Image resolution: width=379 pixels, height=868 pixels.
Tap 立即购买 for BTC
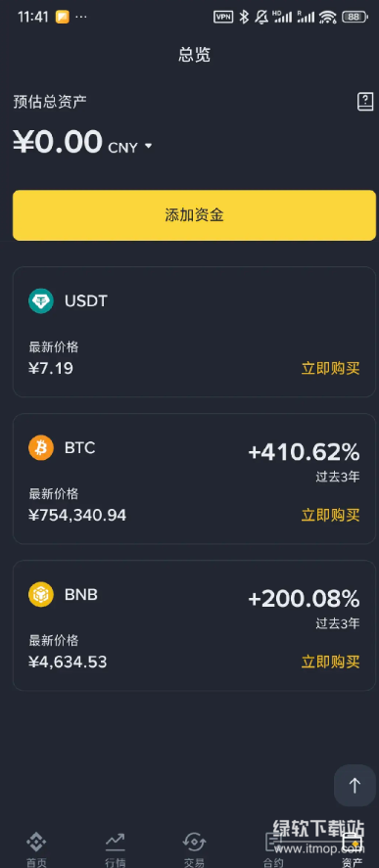click(330, 516)
